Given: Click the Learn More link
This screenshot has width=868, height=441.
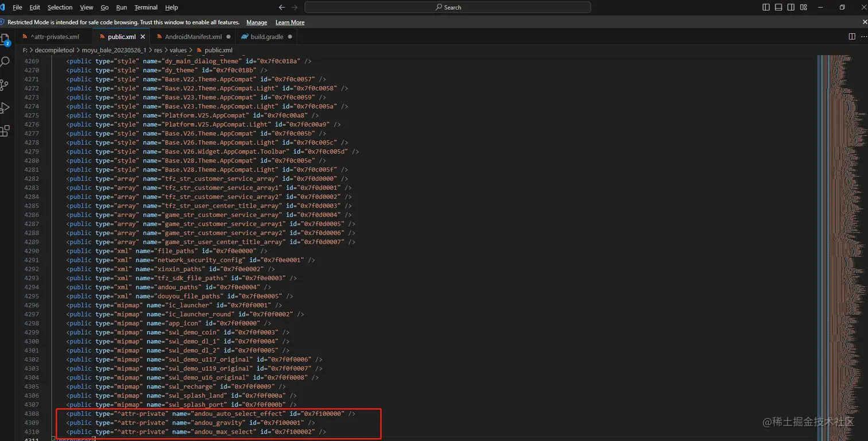Looking at the screenshot, I should (x=290, y=22).
